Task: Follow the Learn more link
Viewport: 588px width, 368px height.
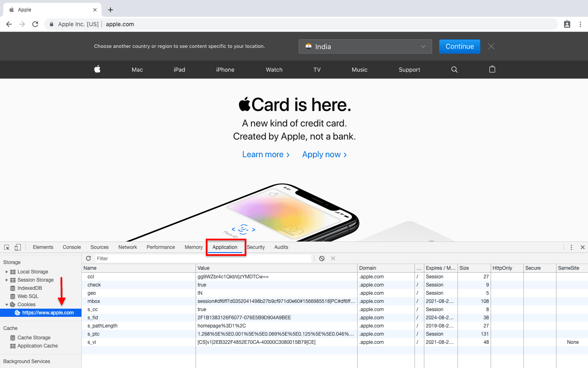Action: (x=266, y=154)
